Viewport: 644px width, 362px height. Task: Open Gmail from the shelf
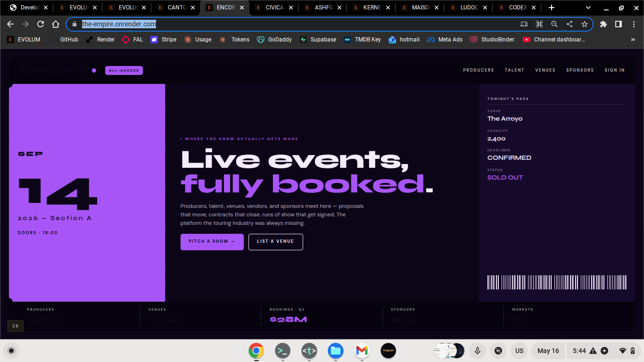(x=362, y=351)
